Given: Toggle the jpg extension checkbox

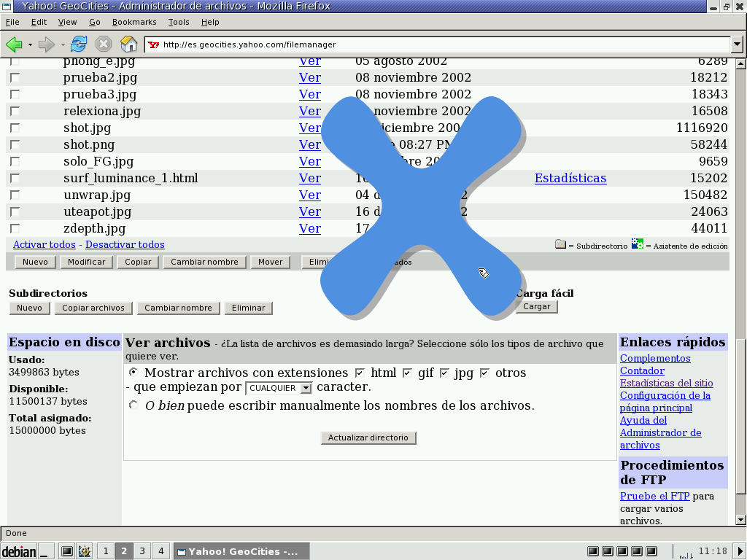Looking at the screenshot, I should (x=444, y=373).
